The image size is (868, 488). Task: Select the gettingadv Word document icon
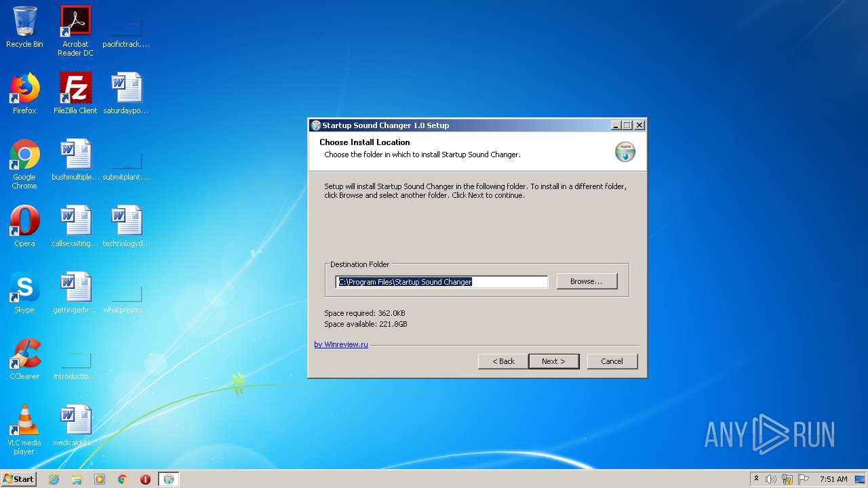pos(75,293)
